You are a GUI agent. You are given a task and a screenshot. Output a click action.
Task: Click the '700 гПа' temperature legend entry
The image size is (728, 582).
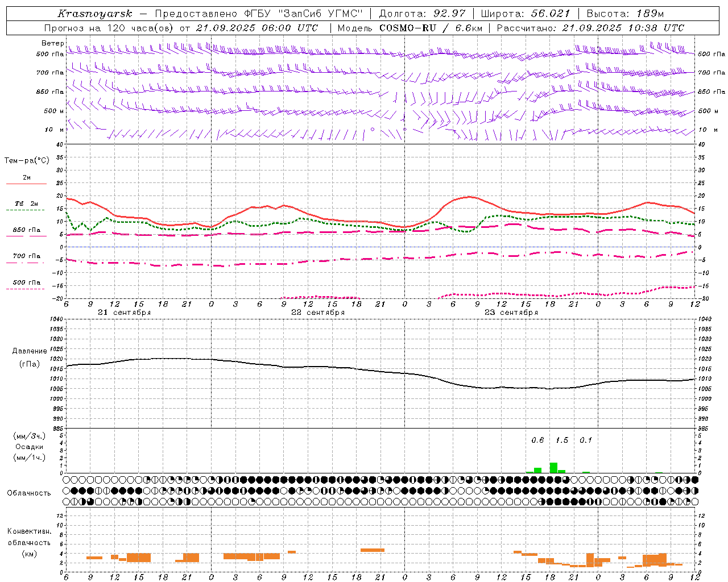[27, 256]
